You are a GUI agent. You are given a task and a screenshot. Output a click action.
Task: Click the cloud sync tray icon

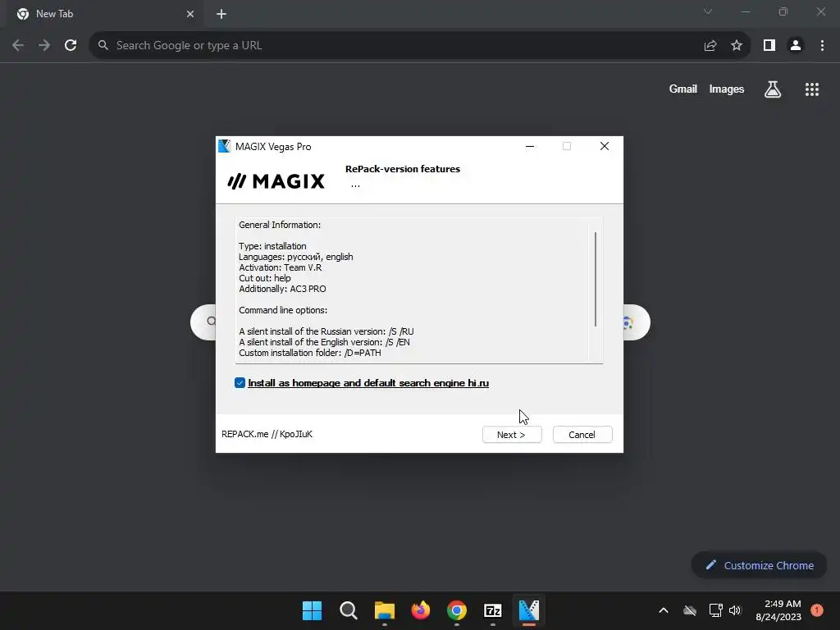(x=690, y=610)
